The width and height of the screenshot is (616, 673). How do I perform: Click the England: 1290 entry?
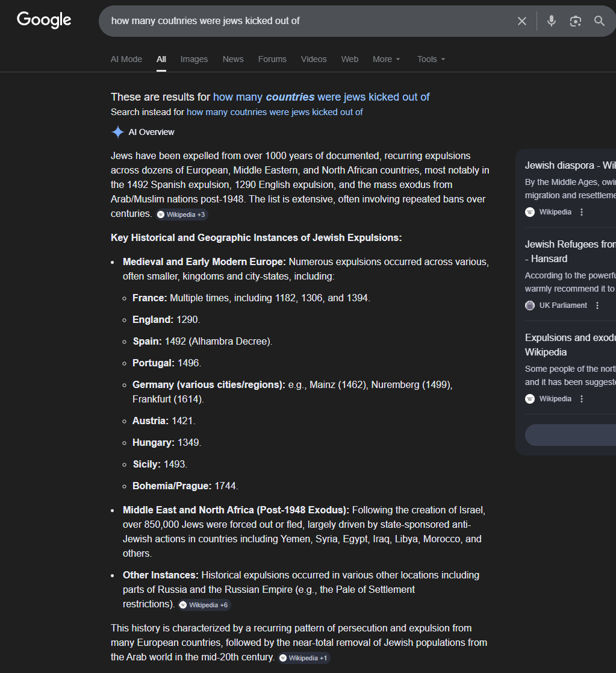[x=166, y=320]
